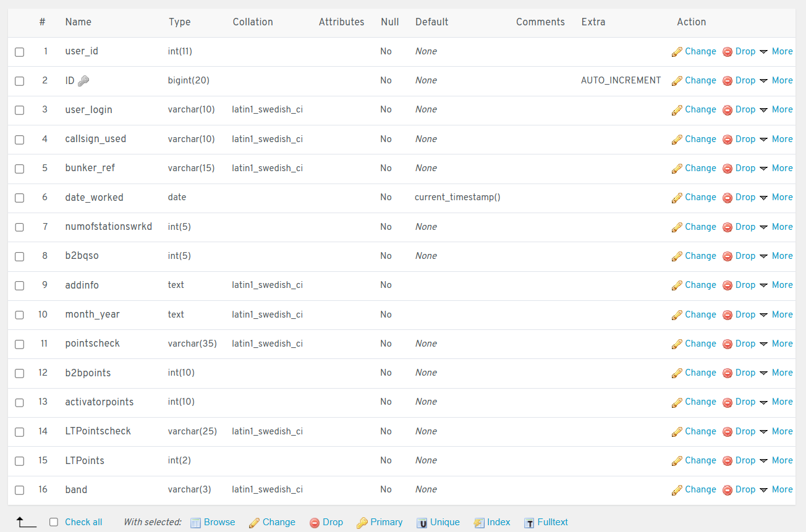
Task: Click the bottom-bar Drop with selected icon
Action: coord(315,523)
